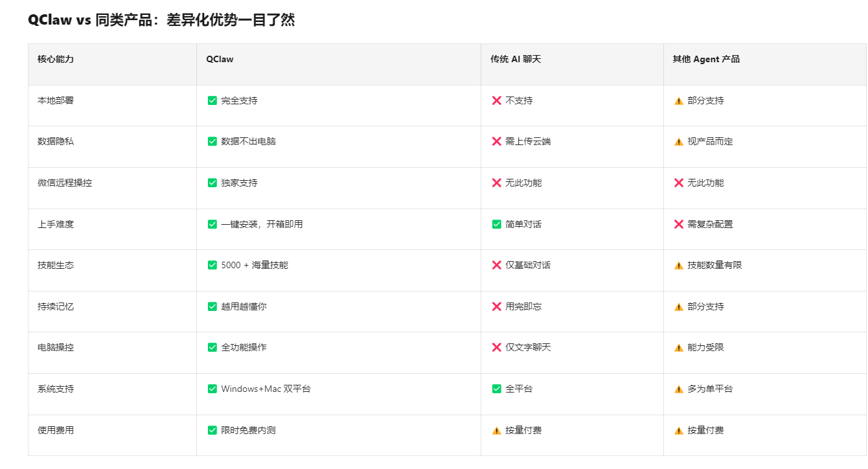The image size is (868, 469).
Task: Click the 微信远程操控 row label
Action: [65, 183]
